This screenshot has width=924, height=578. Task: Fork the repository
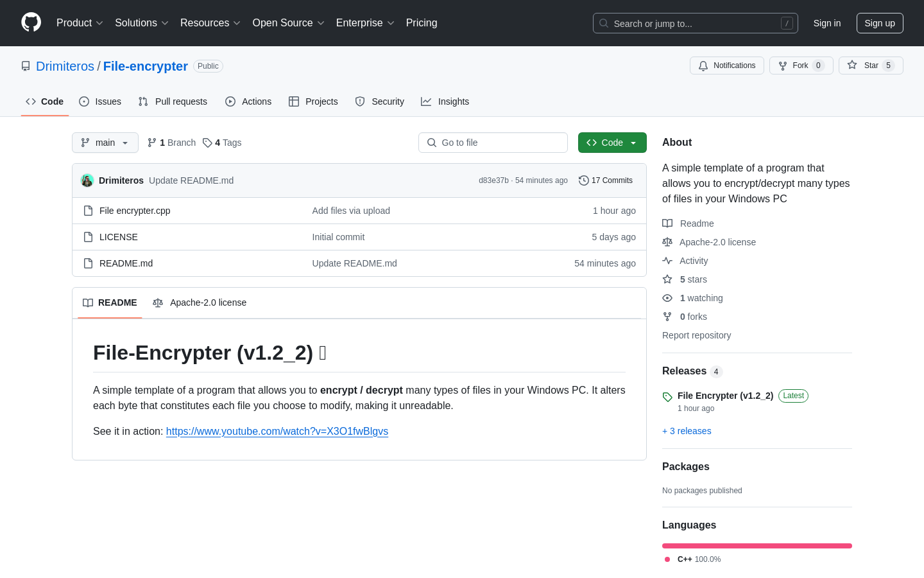(x=801, y=66)
